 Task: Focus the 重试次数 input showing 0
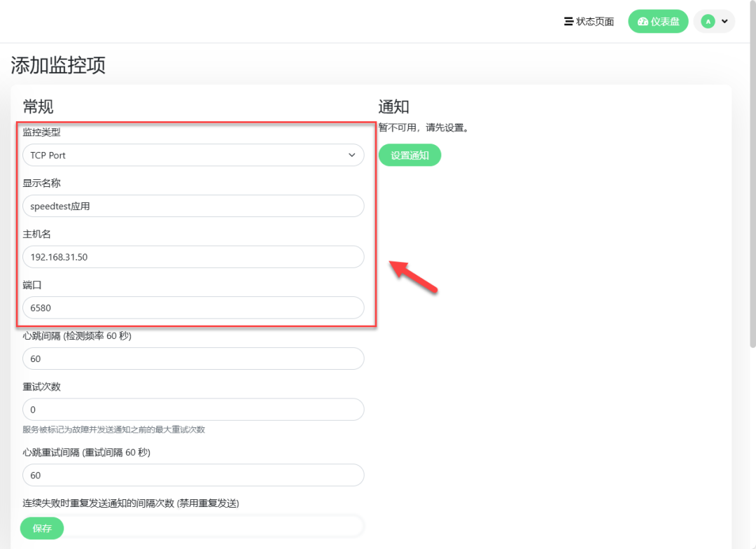click(193, 410)
